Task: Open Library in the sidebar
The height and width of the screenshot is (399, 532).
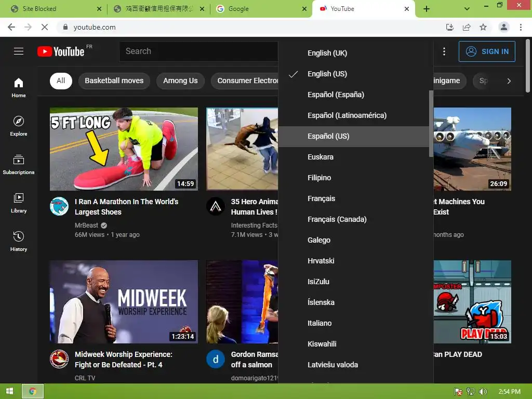Action: point(19,203)
